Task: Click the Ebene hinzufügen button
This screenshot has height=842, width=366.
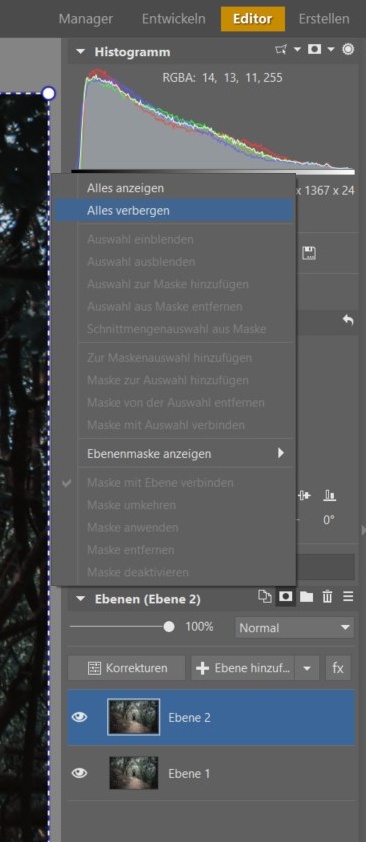Action: coord(243,668)
